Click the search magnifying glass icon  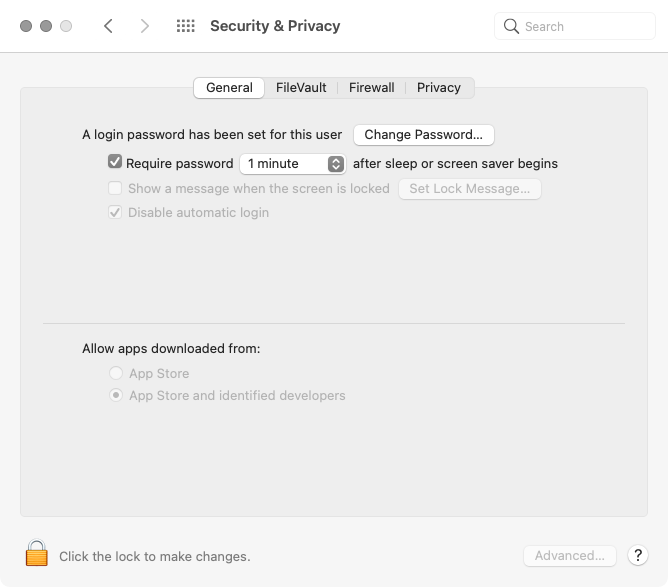pos(511,26)
